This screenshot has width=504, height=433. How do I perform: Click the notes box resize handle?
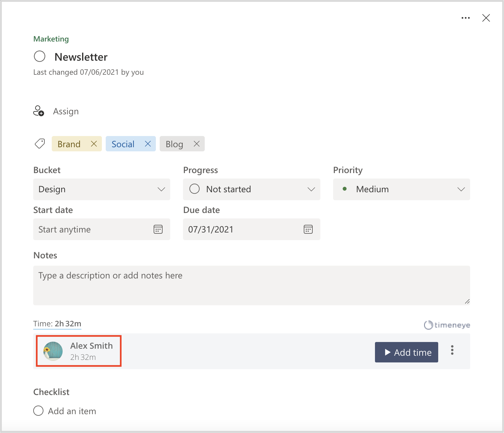pos(467,301)
